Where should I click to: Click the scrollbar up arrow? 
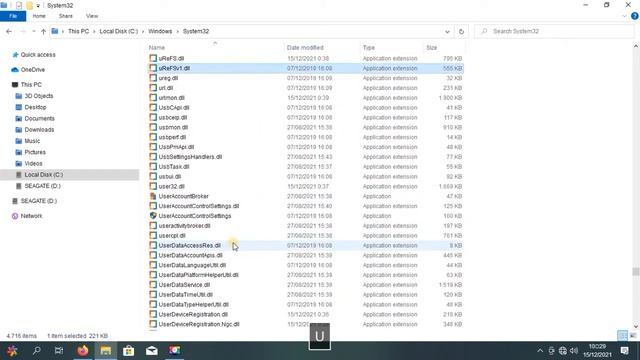coord(636,46)
